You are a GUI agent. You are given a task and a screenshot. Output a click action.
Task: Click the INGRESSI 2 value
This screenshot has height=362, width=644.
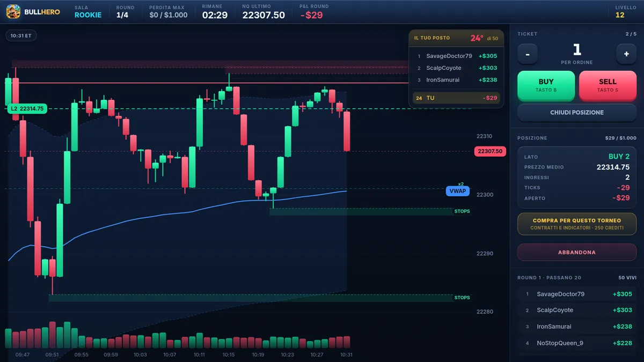pyautogui.click(x=627, y=178)
